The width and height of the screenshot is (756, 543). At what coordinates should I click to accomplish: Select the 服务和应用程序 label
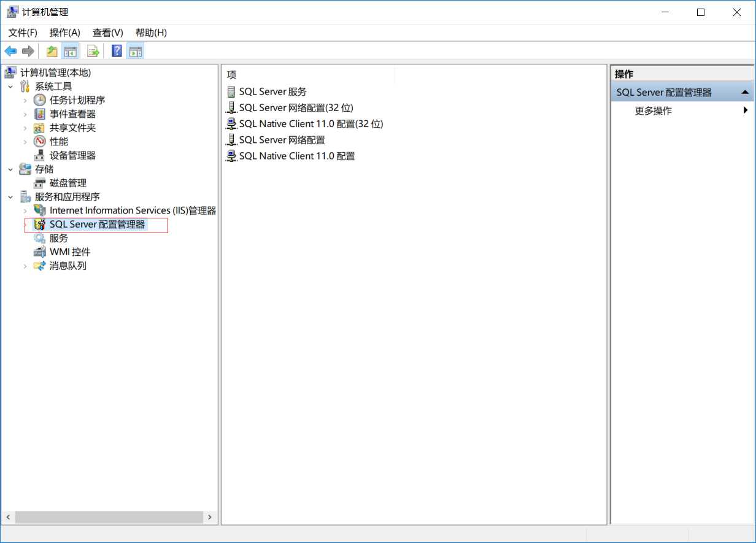67,197
